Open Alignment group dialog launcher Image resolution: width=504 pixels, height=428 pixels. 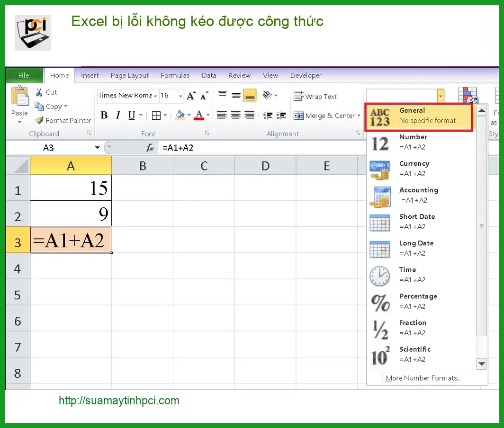coord(358,133)
